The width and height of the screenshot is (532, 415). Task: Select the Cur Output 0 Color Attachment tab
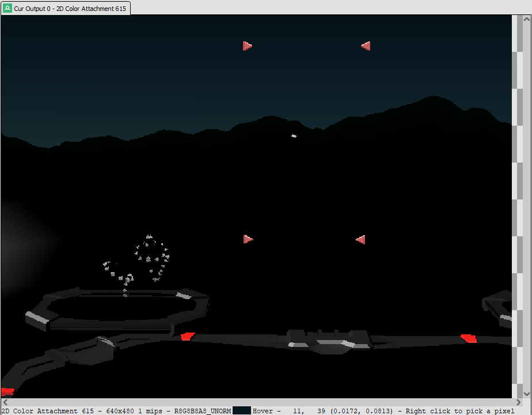(66, 8)
